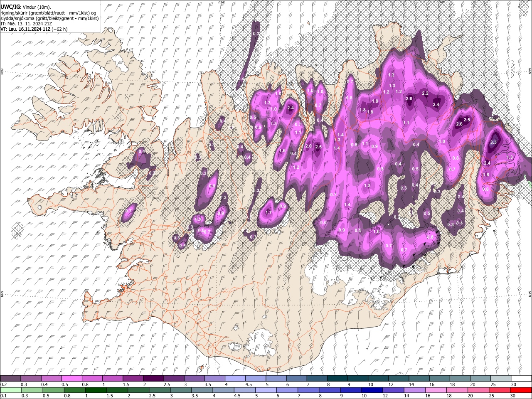This screenshot has width=532, height=399.
Task: Pick the deep blue swatch at 10 in bottom legend
Action: pyautogui.click(x=372, y=390)
